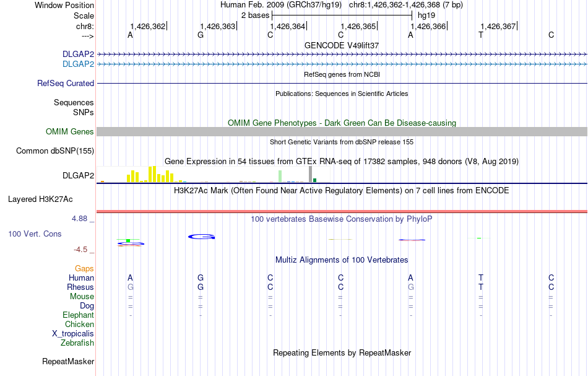588x376 pixels.
Task: Select the RefSeq Curated track label
Action: [66, 83]
